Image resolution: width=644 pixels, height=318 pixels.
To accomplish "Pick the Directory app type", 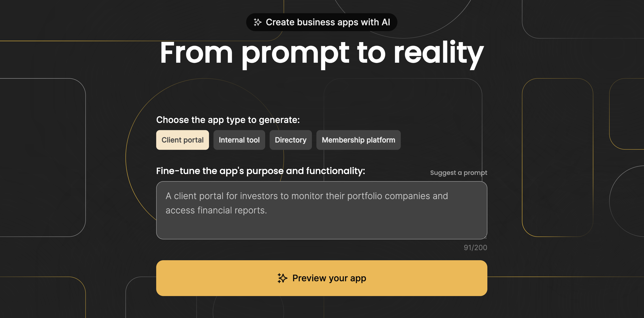I will pos(290,140).
